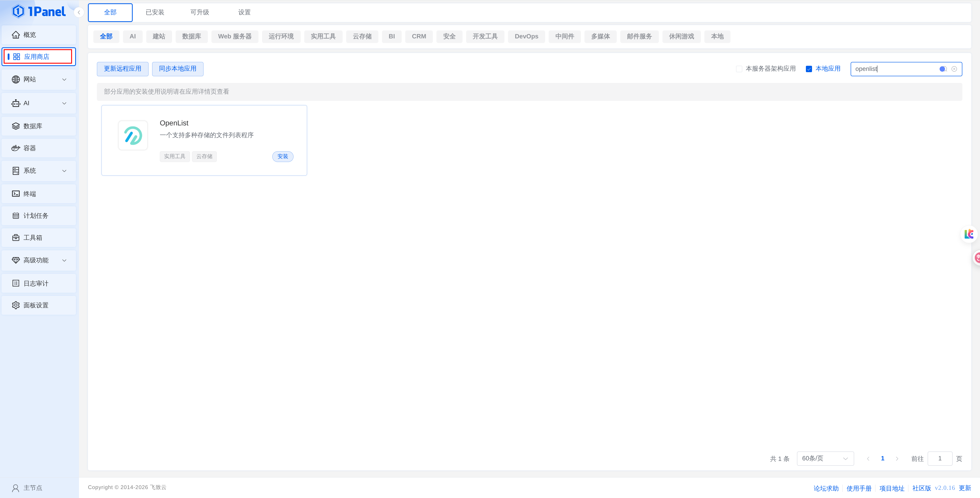Filter by 多媒体 category
Screen dimensions: 980x498
click(x=600, y=37)
